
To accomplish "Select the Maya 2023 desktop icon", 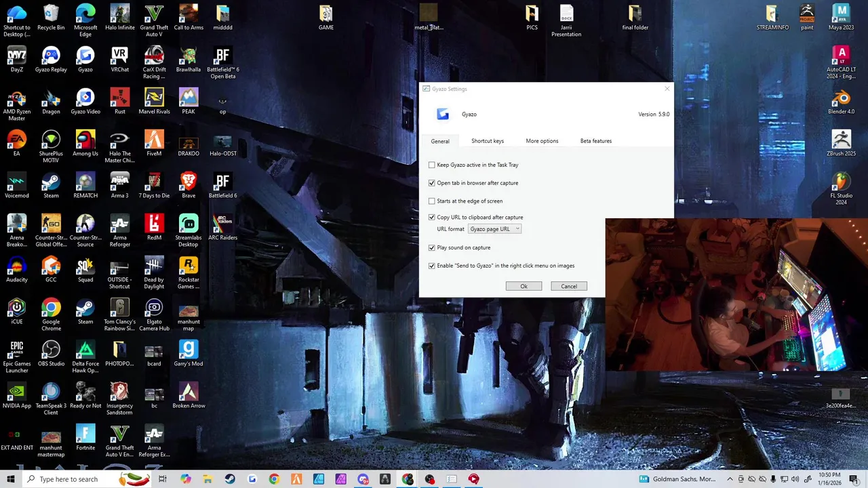I will tap(842, 18).
